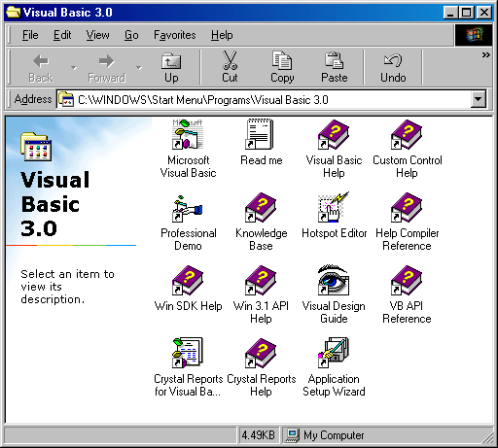
Task: Select the Hotspot Editor icon
Action: [334, 207]
